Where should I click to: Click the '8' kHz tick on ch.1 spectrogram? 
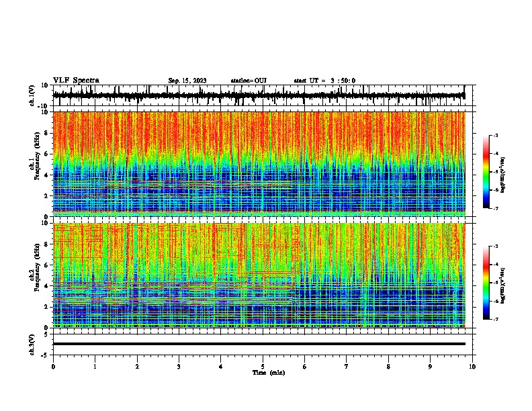pyautogui.click(x=47, y=133)
